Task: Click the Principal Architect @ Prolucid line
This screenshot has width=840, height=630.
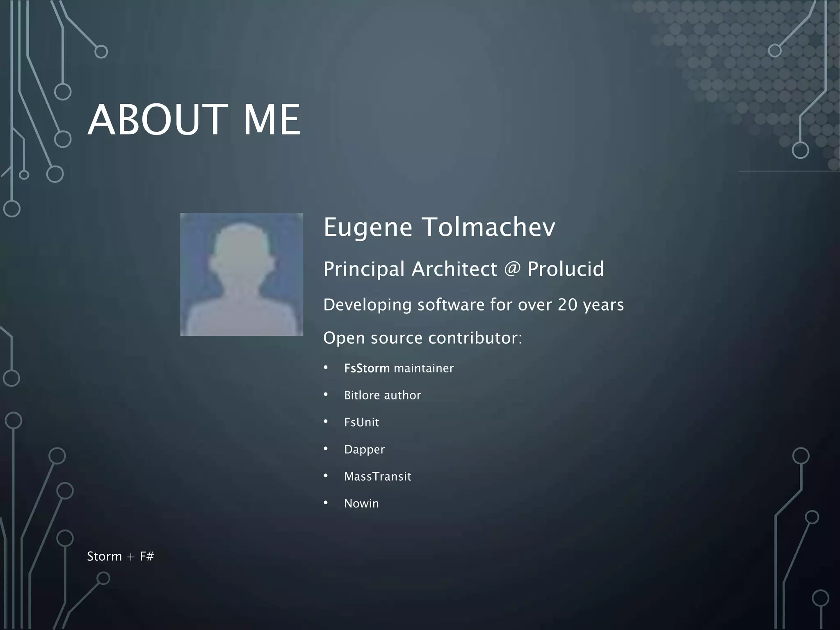Action: point(463,269)
